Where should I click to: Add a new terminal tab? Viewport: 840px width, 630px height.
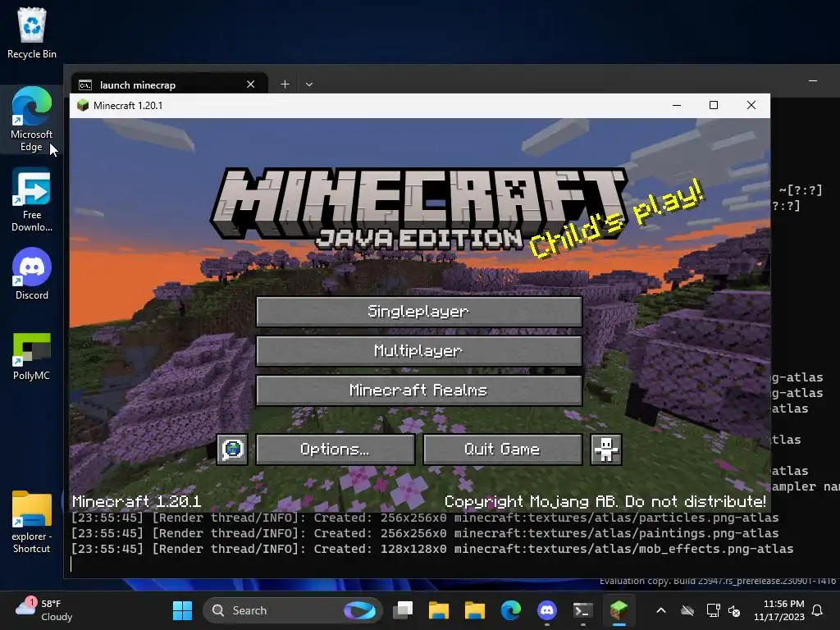[285, 84]
